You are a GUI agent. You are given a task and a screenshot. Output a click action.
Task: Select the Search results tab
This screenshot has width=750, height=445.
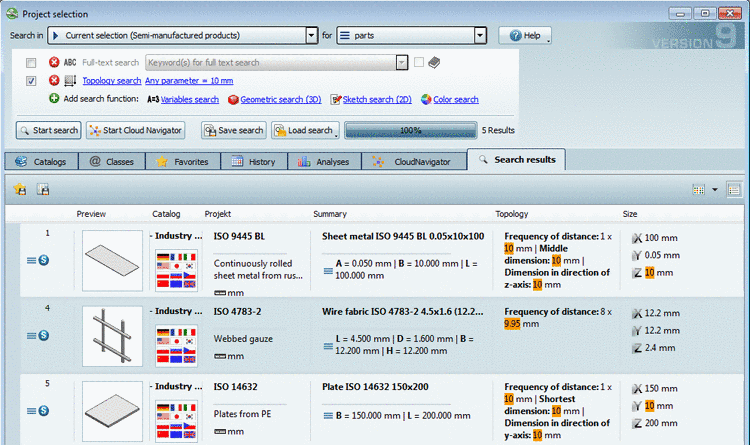517,160
